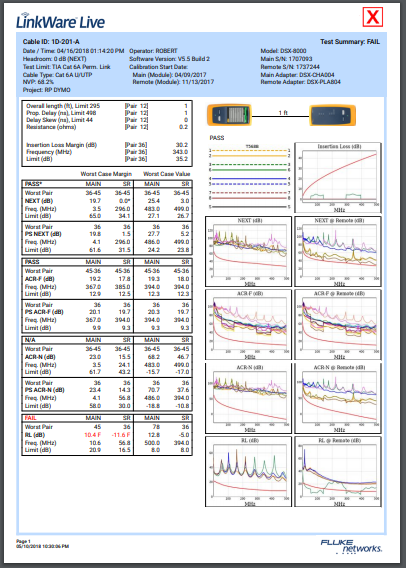Click the red X fail icon
Viewport: 406px width, 568px height.
point(373,17)
